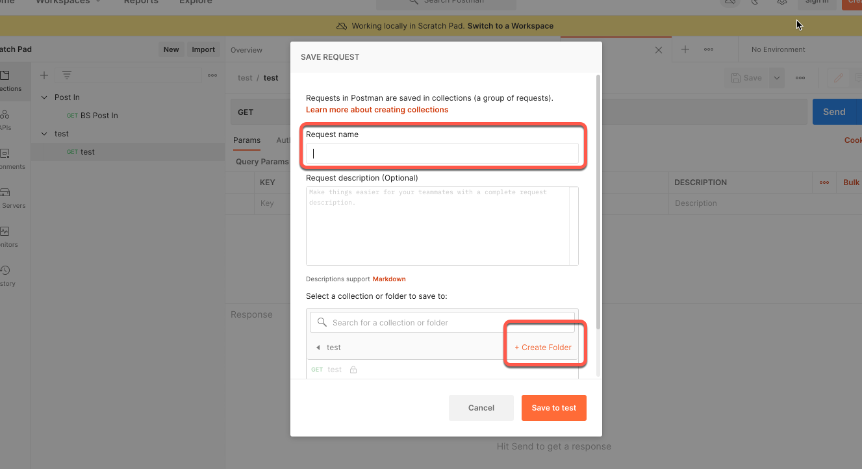
Task: Open the Environments sidebar icon
Action: click(5, 155)
